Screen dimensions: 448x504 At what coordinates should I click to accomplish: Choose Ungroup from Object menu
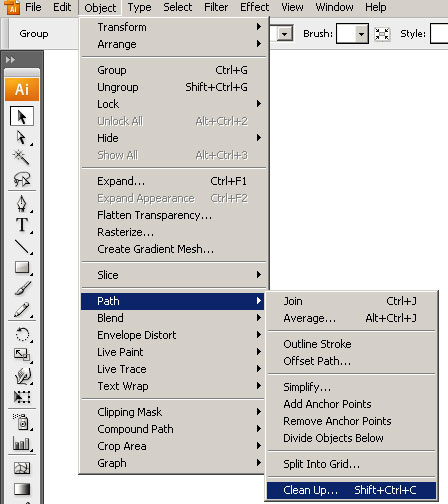(x=173, y=87)
